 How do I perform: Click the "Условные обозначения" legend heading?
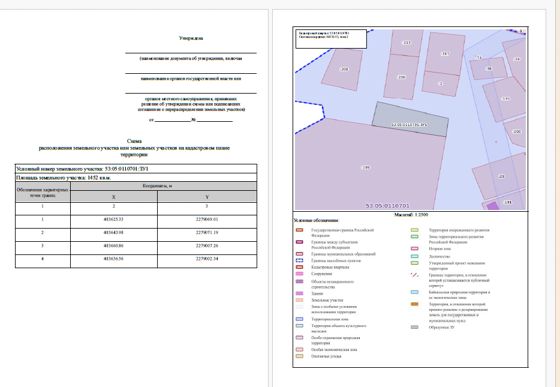point(316,221)
